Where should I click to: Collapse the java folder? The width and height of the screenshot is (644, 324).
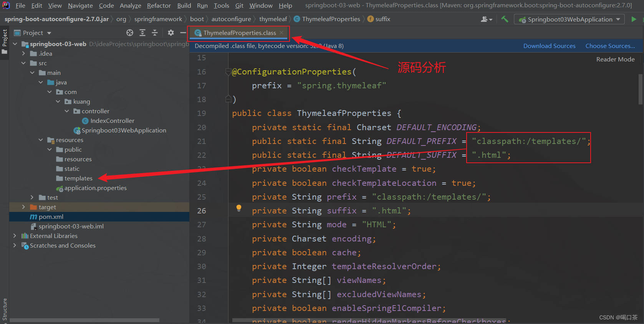pos(41,82)
